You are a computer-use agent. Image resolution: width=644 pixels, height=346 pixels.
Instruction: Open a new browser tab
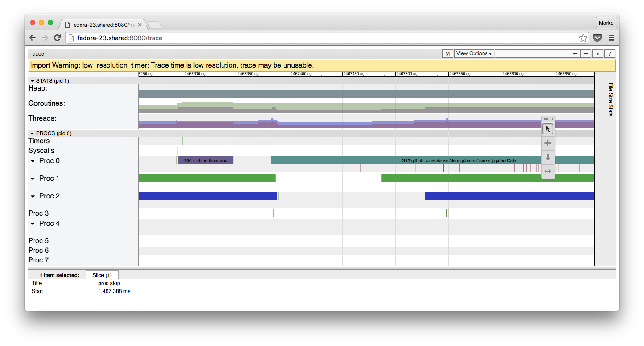(x=154, y=25)
